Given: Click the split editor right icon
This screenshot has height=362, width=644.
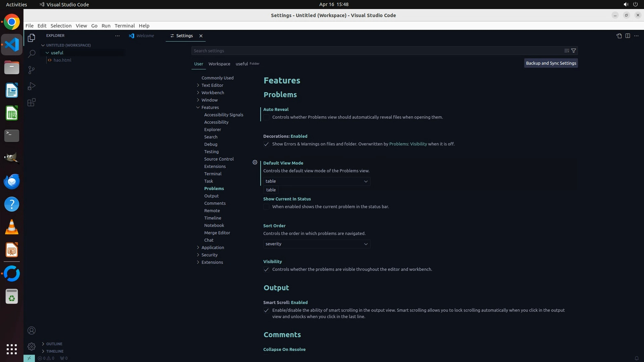Looking at the screenshot, I should [x=628, y=36].
